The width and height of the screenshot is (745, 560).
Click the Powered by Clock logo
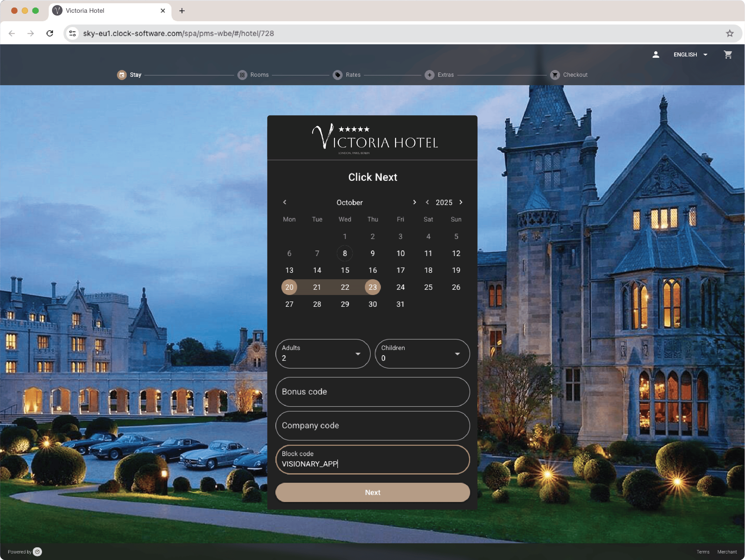coord(37,551)
